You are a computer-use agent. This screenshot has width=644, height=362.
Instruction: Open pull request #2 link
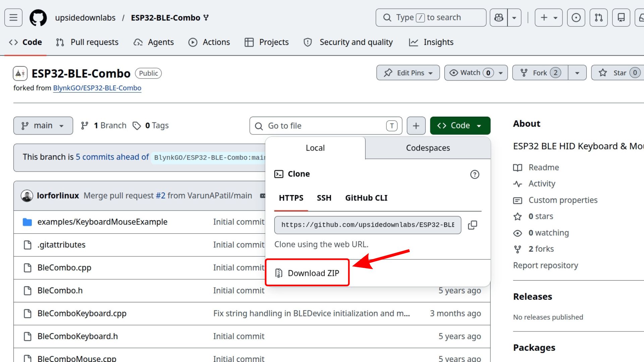pyautogui.click(x=161, y=196)
